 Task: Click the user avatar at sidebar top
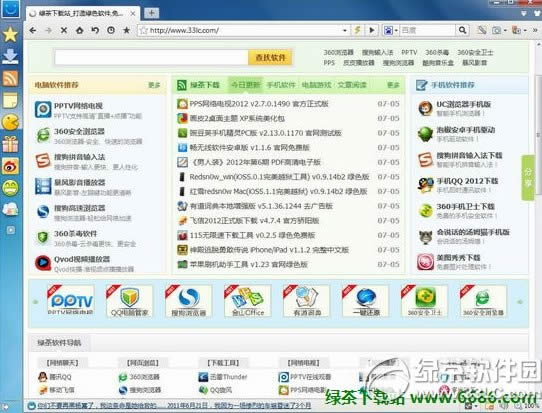click(x=10, y=8)
